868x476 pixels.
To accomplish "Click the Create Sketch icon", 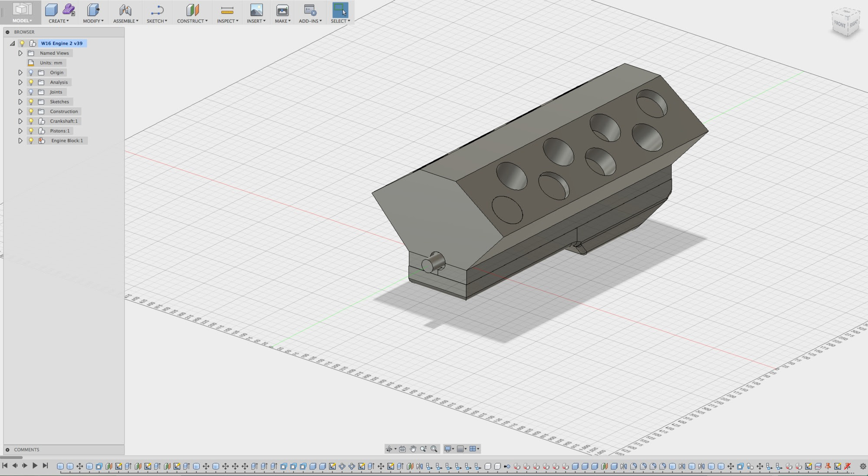I will coord(157,10).
